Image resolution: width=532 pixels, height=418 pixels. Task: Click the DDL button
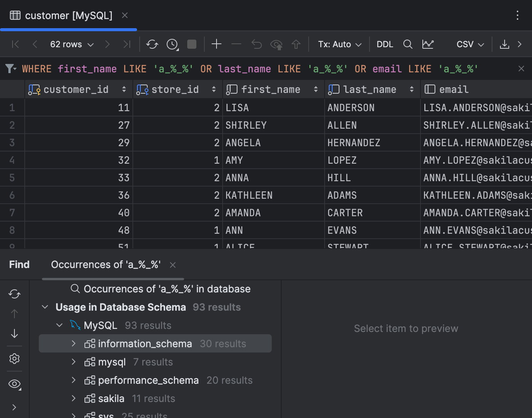(x=385, y=44)
